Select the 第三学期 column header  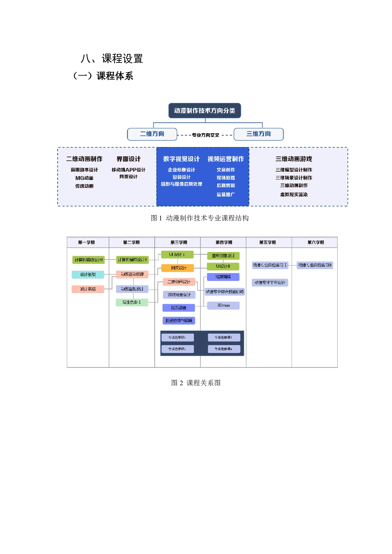coord(179,242)
